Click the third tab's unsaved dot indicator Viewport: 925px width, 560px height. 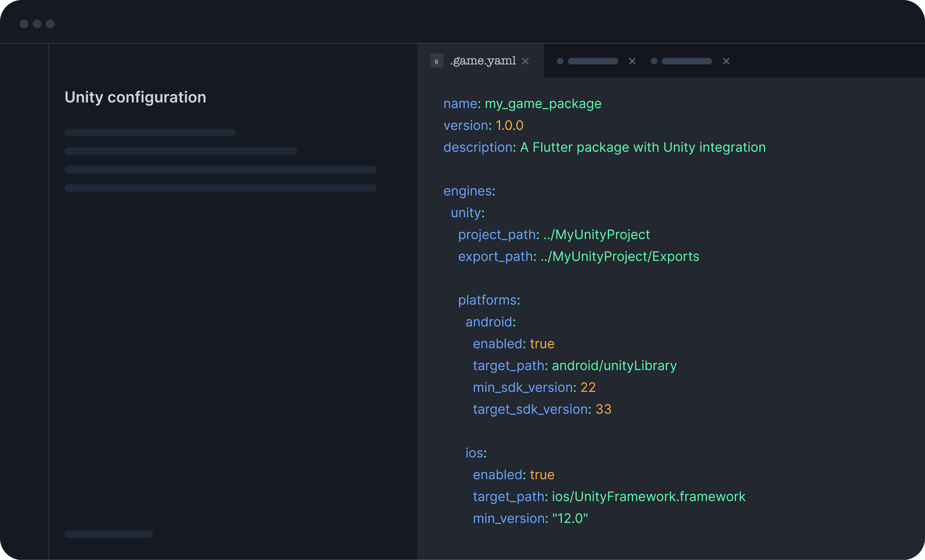[654, 61]
